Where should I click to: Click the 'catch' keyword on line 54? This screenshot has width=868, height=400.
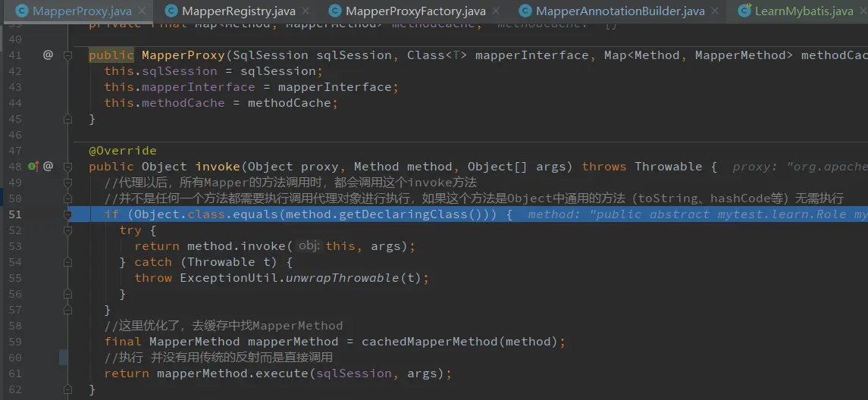[x=153, y=261]
